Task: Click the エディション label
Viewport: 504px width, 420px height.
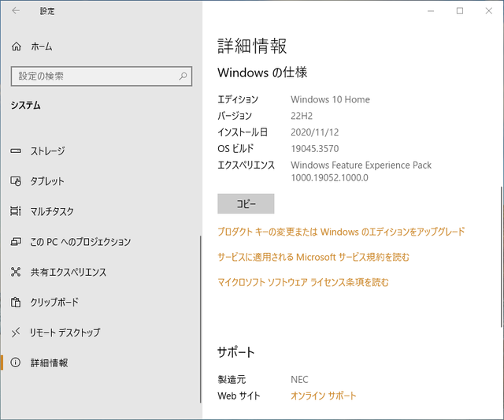Action: [238, 99]
